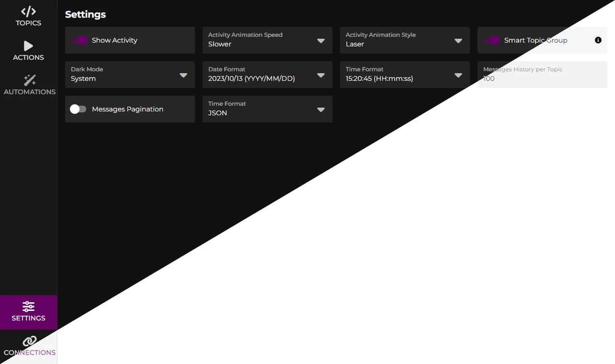Expand the HH:mm:ss Time Format dropdown
615x364 pixels.
405,75
